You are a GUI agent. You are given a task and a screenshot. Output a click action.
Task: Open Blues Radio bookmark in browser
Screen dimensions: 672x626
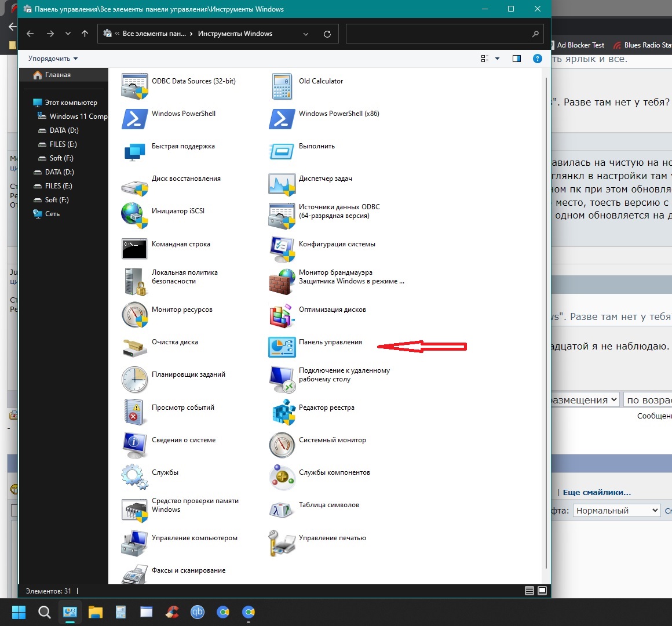pyautogui.click(x=642, y=45)
